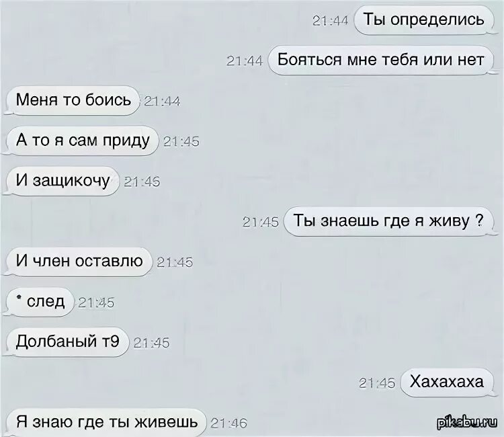Tap the 'Хахахаха' reply bubble
The width and height of the screenshot is (504, 437).
click(447, 383)
